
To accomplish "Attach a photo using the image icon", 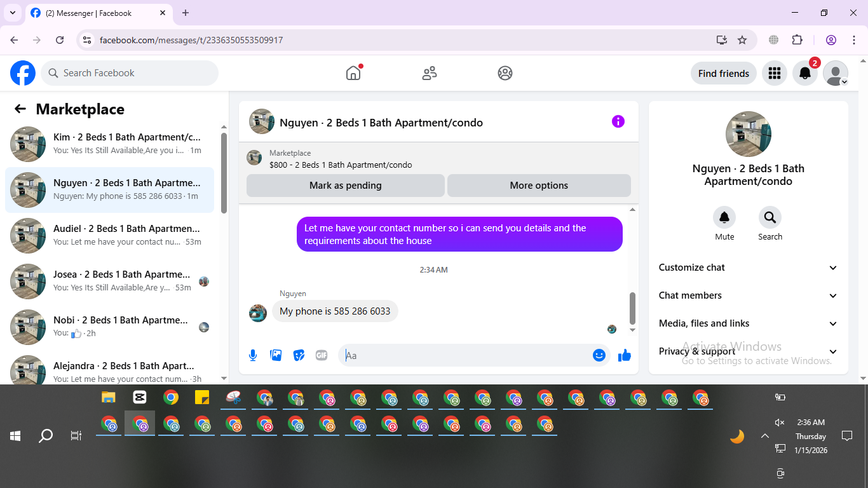I will [276, 355].
